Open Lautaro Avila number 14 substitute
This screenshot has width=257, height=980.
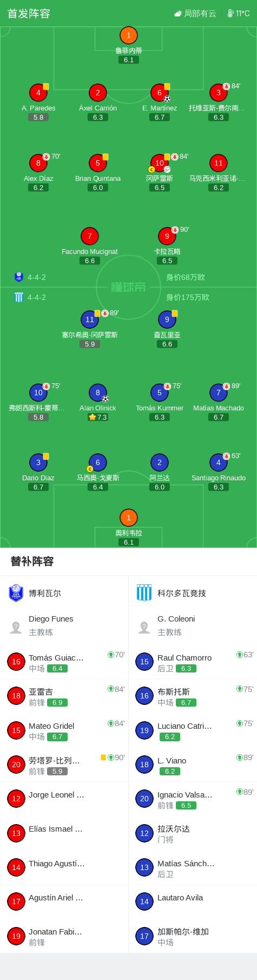pos(193,901)
